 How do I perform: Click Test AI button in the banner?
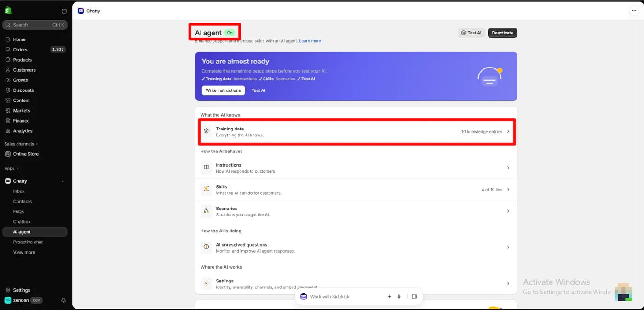coord(259,90)
